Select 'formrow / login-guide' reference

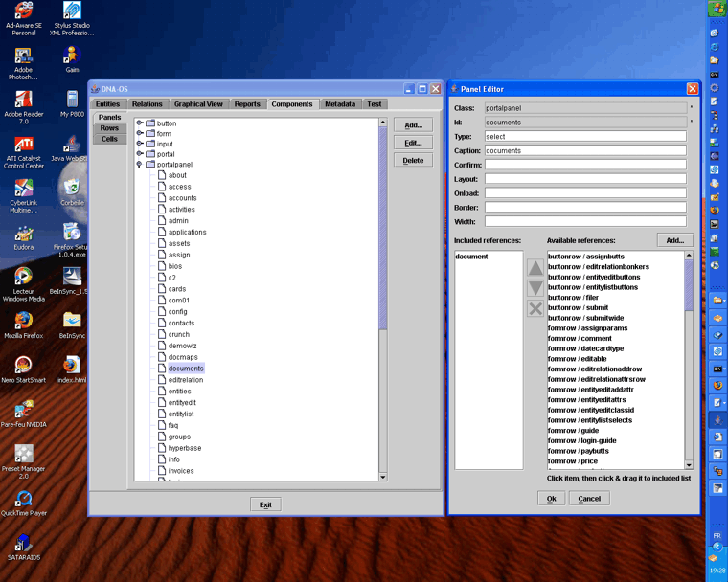pos(581,441)
